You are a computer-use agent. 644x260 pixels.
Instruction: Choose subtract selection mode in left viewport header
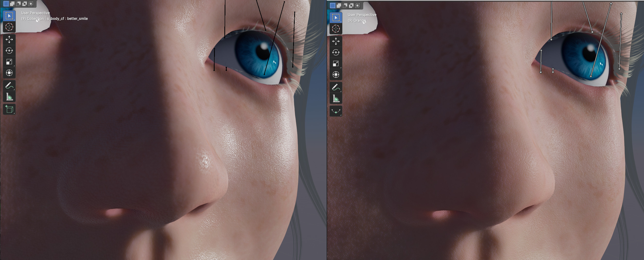(x=18, y=4)
